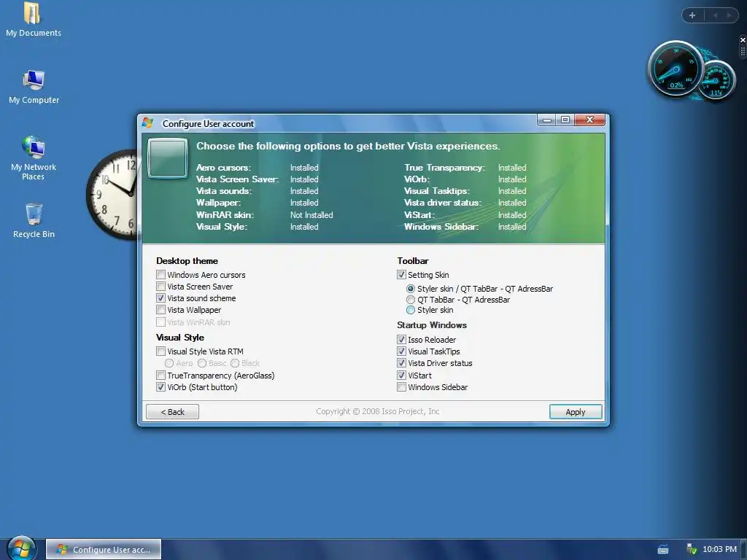Click the analog clock desktop gadget
The image size is (747, 560).
click(x=112, y=194)
